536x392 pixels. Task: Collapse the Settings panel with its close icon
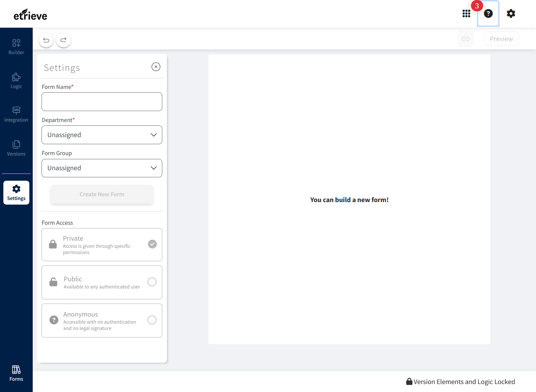click(156, 67)
